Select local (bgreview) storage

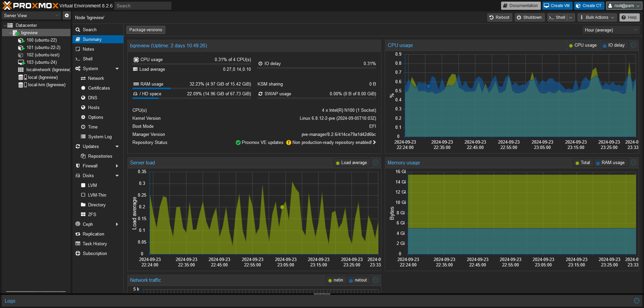pyautogui.click(x=43, y=77)
